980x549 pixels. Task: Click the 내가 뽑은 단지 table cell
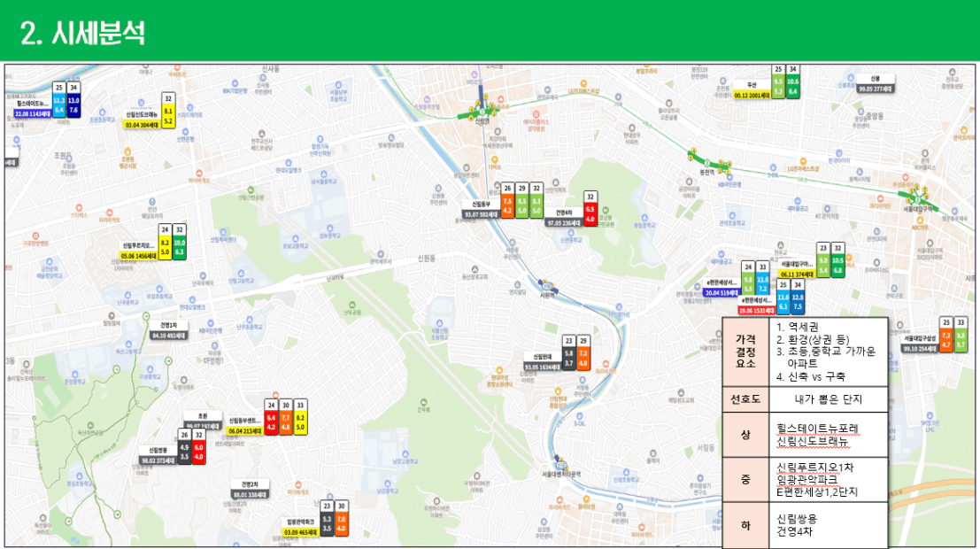(828, 399)
